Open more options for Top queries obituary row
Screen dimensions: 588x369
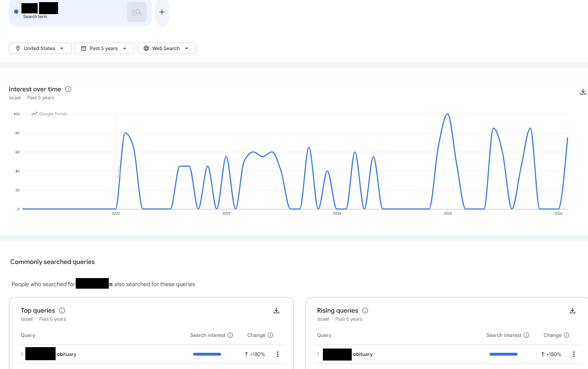[x=278, y=354]
